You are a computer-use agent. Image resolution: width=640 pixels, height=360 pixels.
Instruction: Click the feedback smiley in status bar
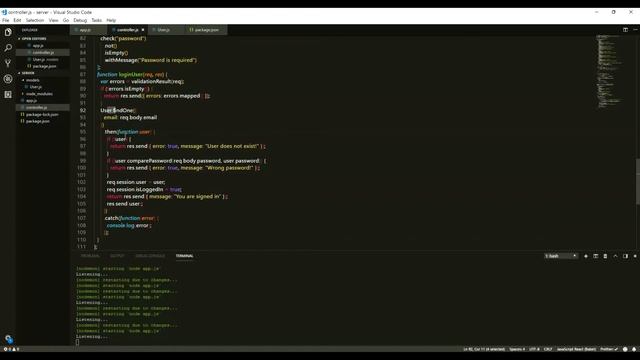pos(625,349)
